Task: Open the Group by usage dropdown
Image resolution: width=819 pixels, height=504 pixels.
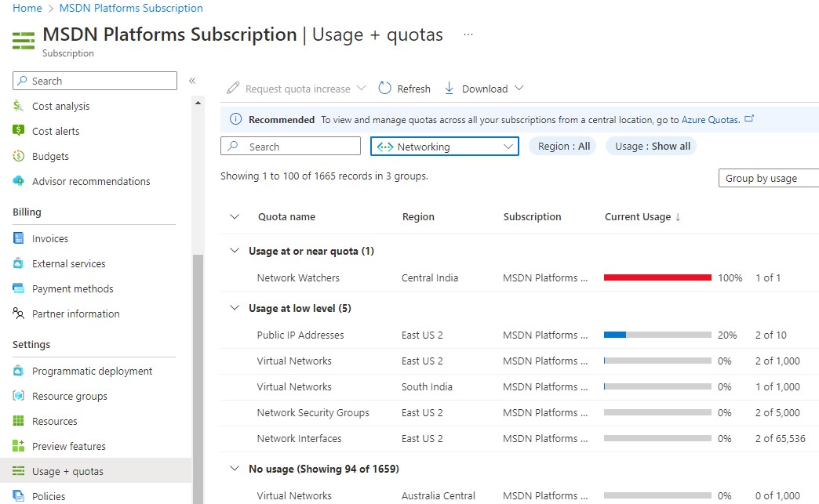Action: pos(768,179)
